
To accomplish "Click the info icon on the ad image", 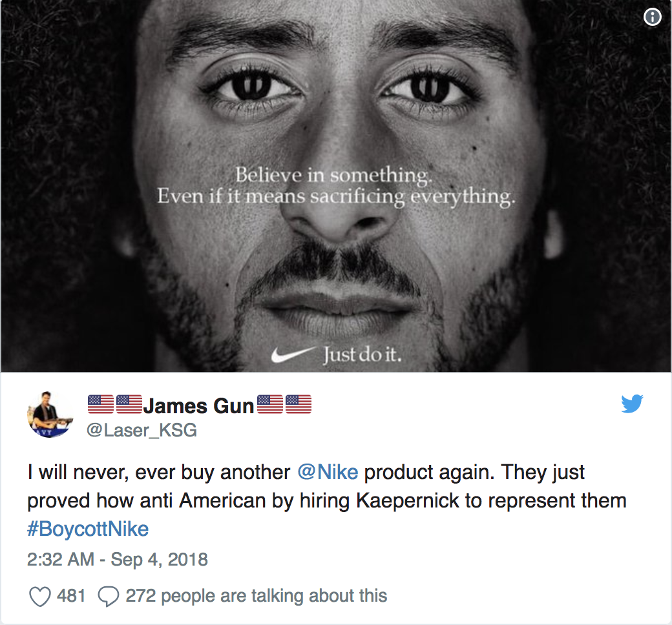I will click(652, 17).
